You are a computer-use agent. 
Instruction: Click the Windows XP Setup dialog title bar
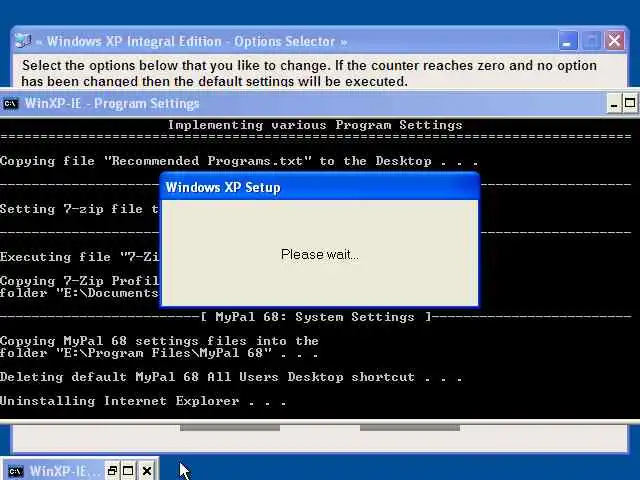[320, 187]
